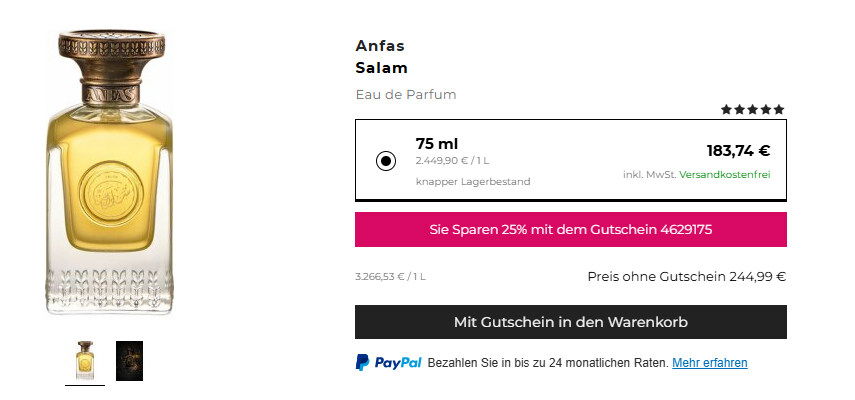The height and width of the screenshot is (400, 855).
Task: Click the Anfas brand name
Action: coord(380,46)
